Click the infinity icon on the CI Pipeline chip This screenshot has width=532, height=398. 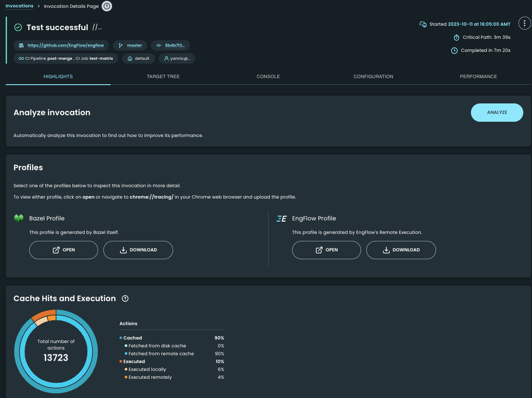(x=21, y=58)
